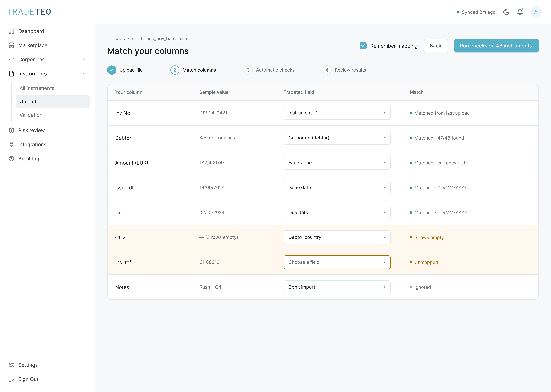The image size is (551, 392).
Task: Open the Face value field dropdown
Action: point(337,163)
